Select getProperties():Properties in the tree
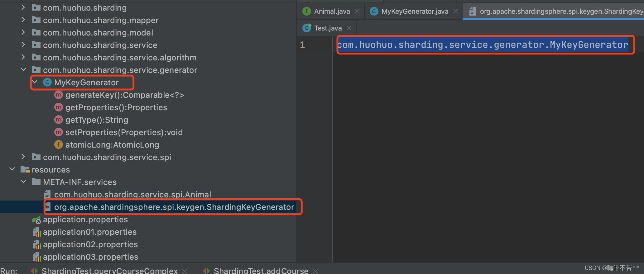Viewport: 644px width, 274px height. 116,107
